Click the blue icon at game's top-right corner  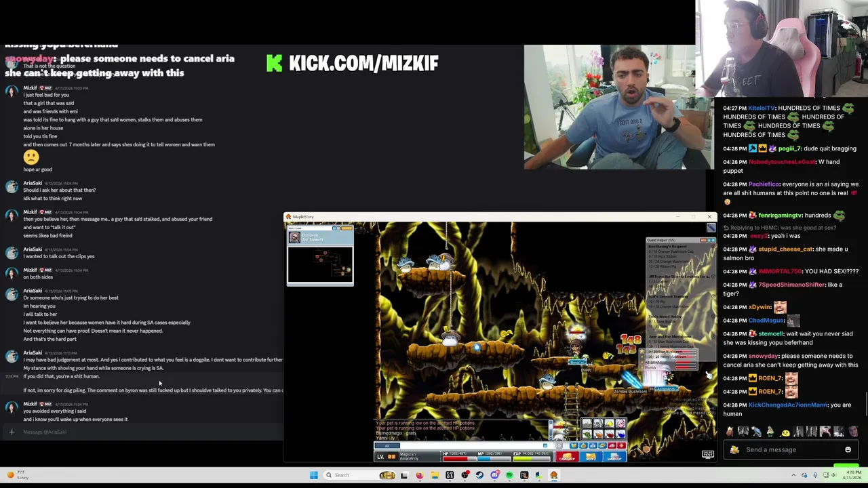pyautogui.click(x=711, y=228)
